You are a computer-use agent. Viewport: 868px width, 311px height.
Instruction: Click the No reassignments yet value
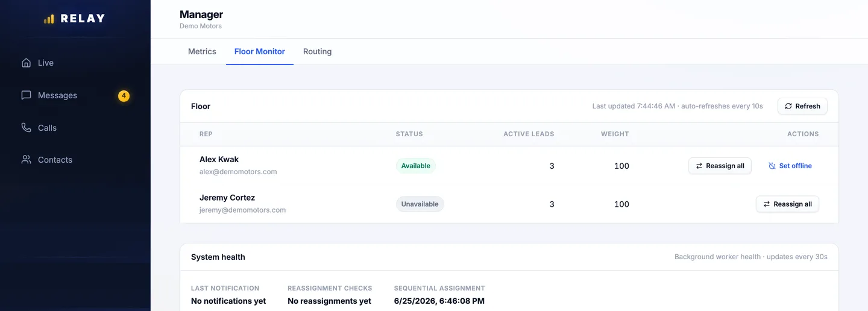point(329,301)
